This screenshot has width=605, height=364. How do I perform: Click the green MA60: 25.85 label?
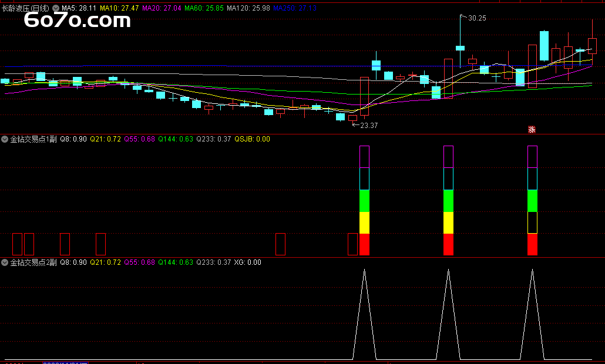point(204,8)
